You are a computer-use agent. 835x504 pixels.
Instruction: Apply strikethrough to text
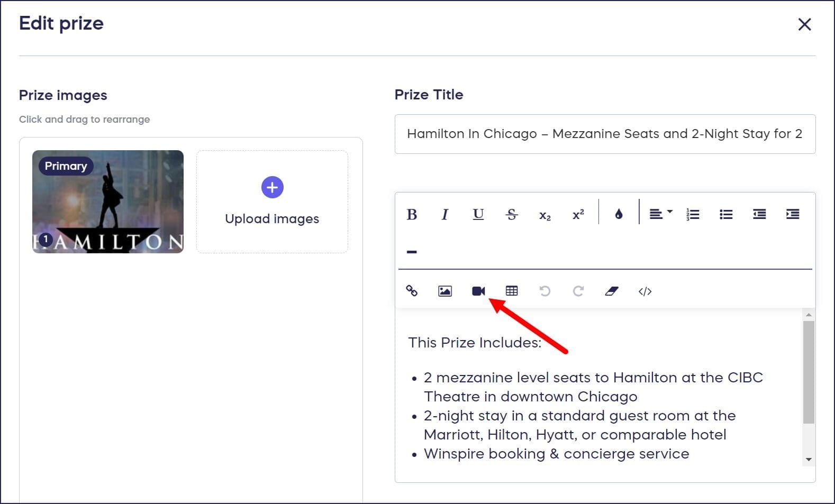coord(512,214)
